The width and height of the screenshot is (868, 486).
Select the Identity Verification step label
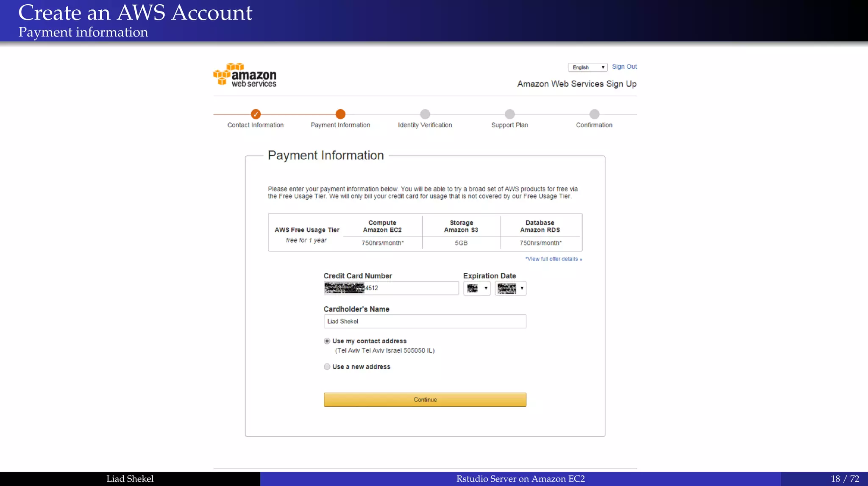point(425,125)
